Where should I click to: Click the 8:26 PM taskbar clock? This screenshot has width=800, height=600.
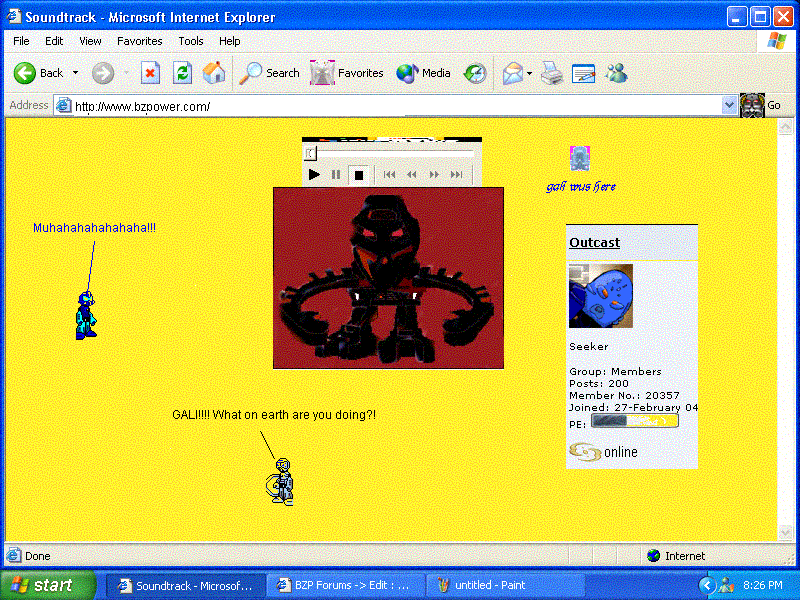763,585
